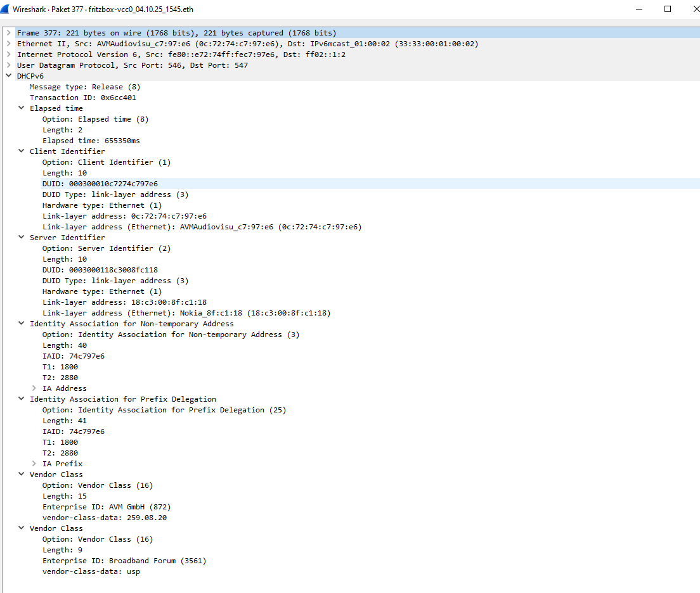Select DUID: 0003000118c3008fc118

click(100, 269)
